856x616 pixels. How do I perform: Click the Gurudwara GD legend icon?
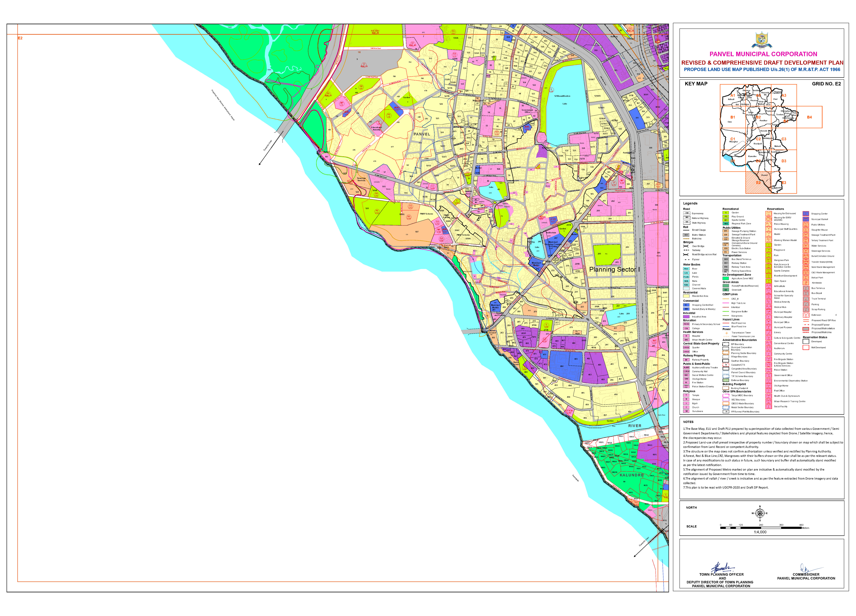(x=686, y=412)
